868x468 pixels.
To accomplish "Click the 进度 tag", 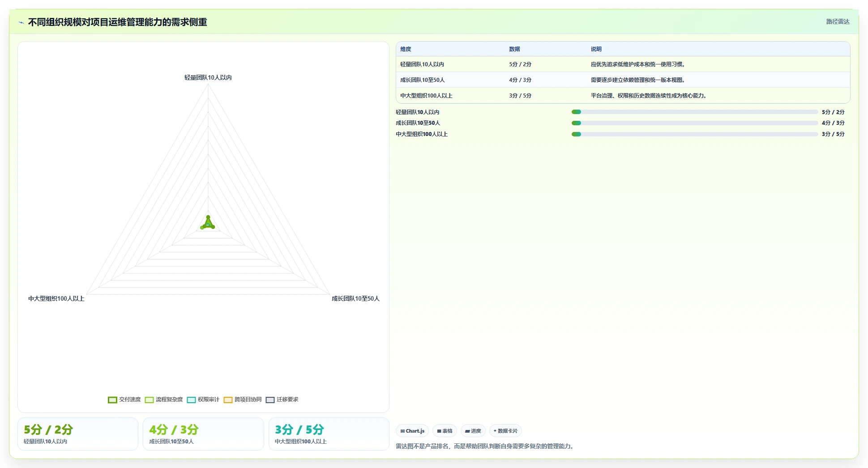I will (473, 431).
